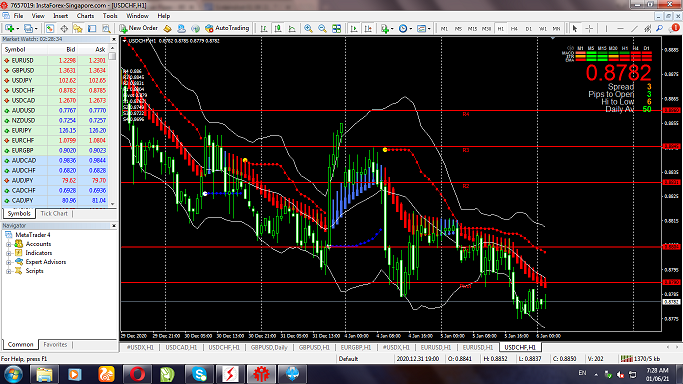Select MetaTrader 4 in Navigator
This screenshot has height=384, width=683.
(x=33, y=235)
